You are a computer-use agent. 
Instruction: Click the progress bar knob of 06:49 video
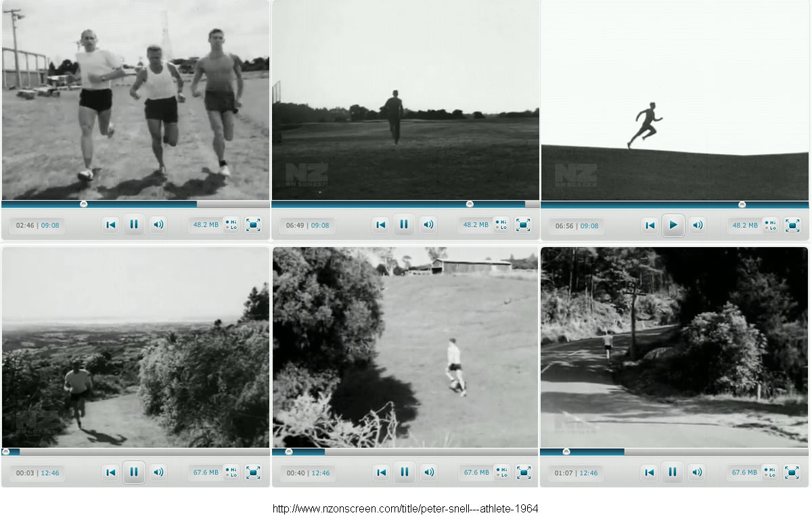(x=469, y=204)
